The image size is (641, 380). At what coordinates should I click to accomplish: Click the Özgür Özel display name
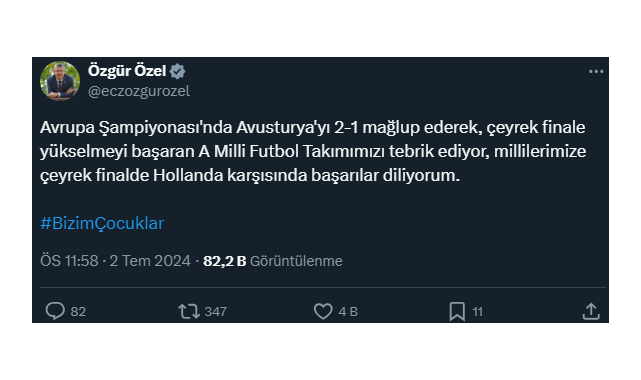(x=127, y=71)
